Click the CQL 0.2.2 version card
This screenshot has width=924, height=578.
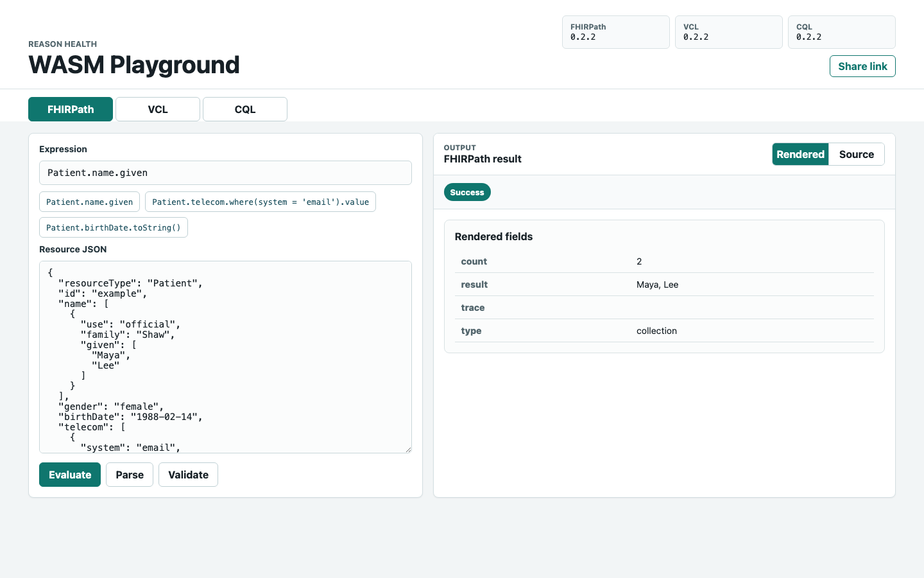pyautogui.click(x=842, y=32)
